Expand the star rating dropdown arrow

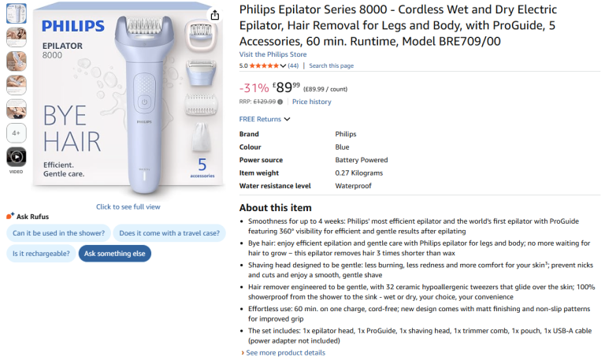click(284, 65)
